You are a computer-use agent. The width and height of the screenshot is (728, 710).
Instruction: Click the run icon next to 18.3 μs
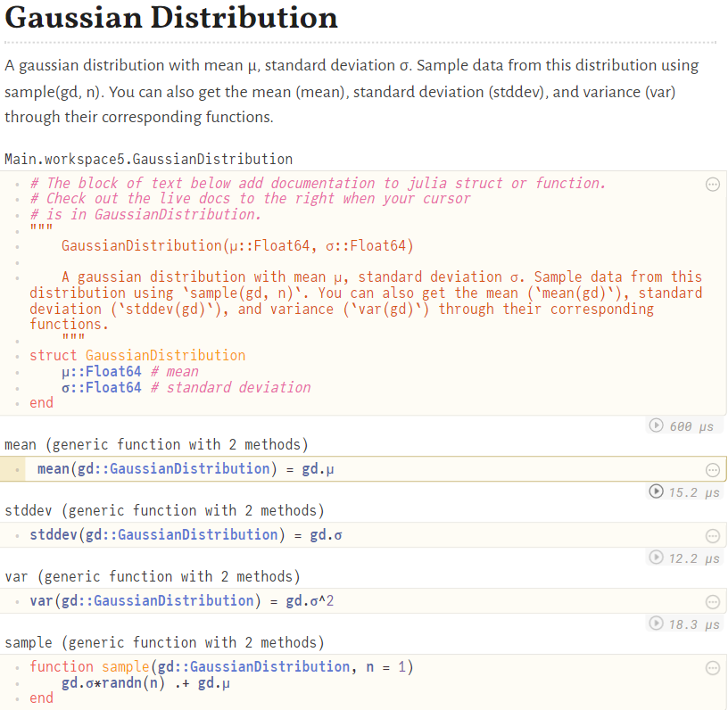coord(657,623)
